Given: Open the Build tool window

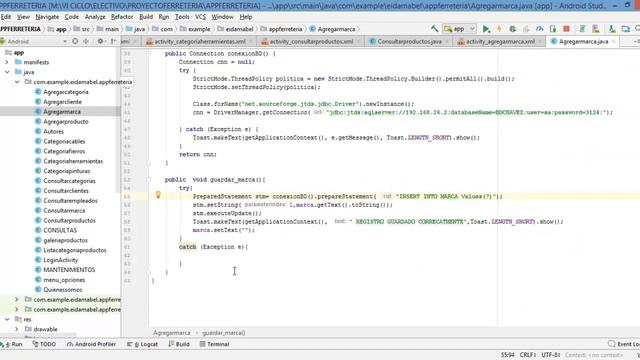Looking at the screenshot, I should coord(179,344).
